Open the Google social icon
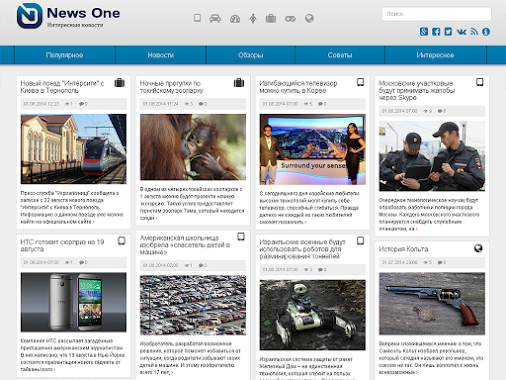 [424, 32]
